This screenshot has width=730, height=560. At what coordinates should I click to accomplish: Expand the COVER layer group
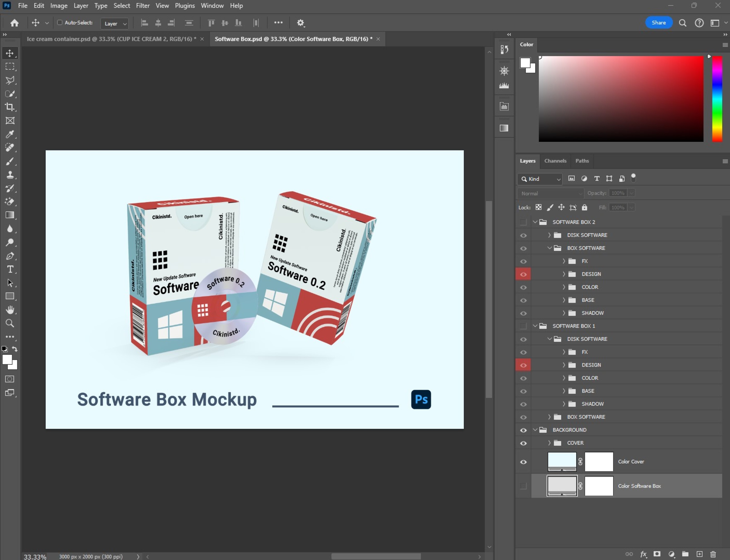[549, 443]
